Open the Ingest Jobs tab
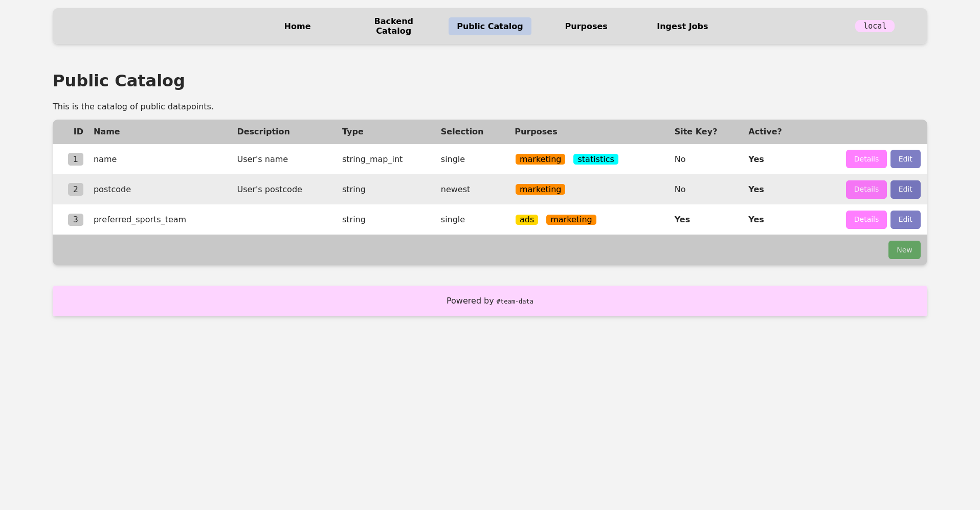Image resolution: width=980 pixels, height=510 pixels. tap(682, 26)
